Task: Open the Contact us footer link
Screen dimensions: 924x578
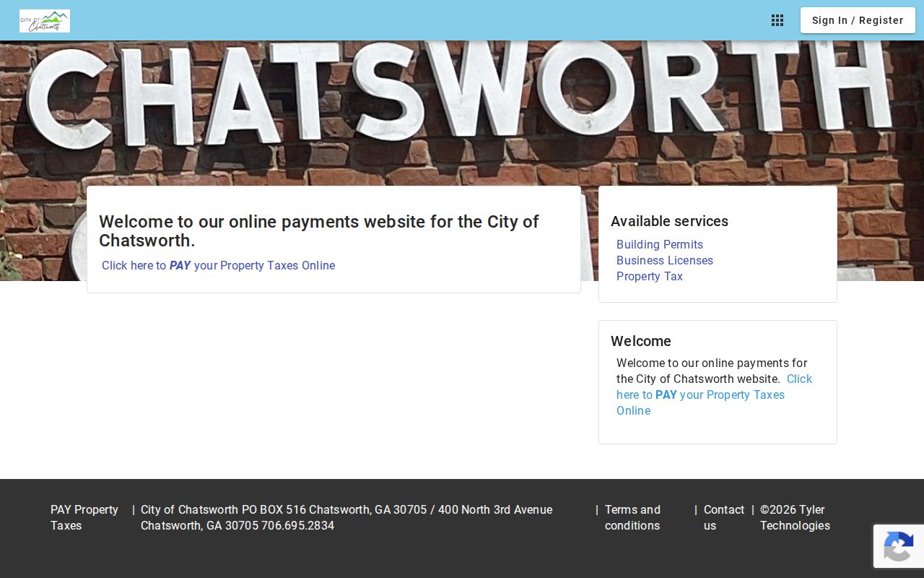Action: (724, 517)
